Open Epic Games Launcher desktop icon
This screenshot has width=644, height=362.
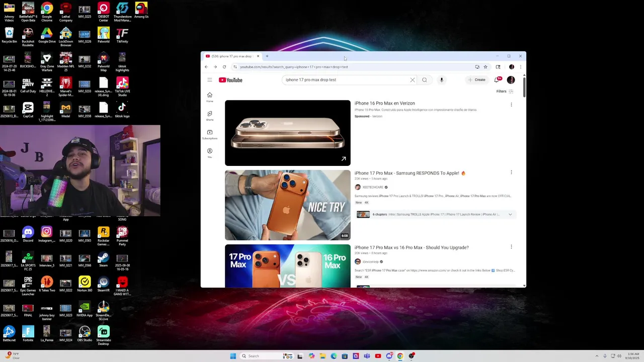pyautogui.click(x=28, y=286)
